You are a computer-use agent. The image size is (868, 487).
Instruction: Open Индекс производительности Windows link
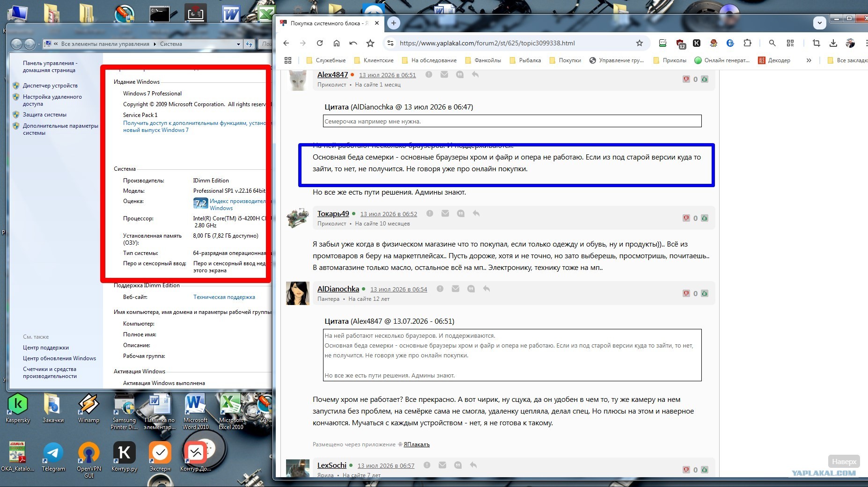click(237, 204)
